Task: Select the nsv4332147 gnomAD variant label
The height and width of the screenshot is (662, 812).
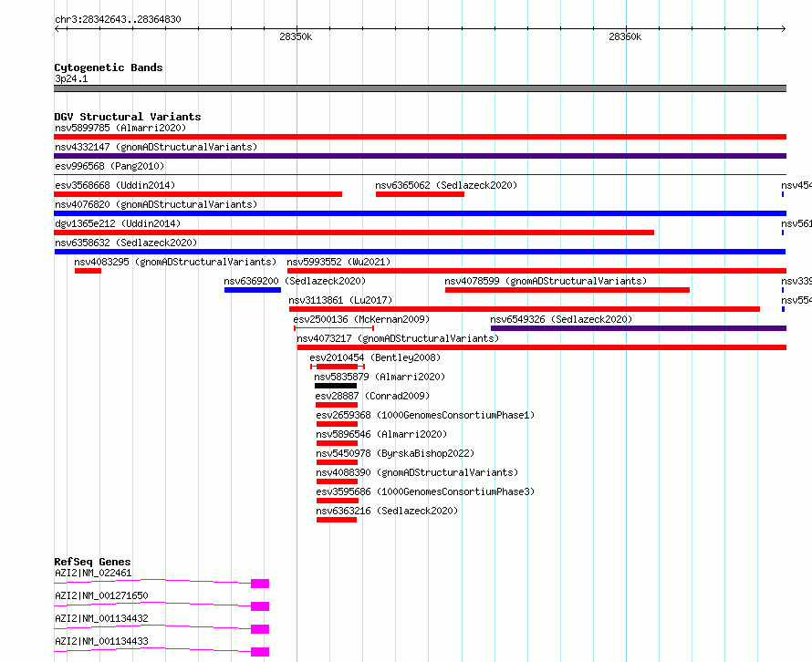Action: (156, 147)
